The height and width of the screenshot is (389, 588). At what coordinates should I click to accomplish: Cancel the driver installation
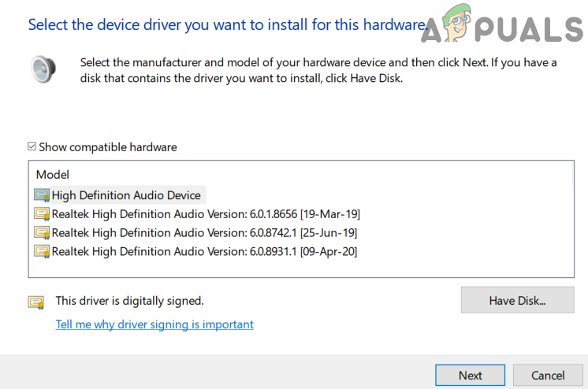[x=548, y=376]
